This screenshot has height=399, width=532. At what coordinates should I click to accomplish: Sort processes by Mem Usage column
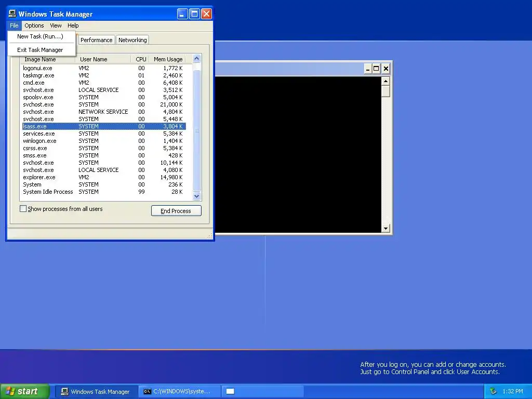168,59
